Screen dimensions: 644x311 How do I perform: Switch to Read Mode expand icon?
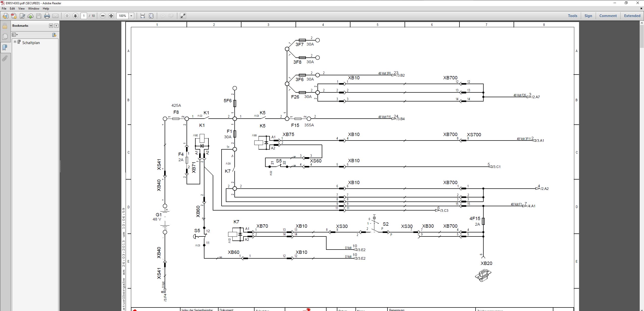click(183, 16)
